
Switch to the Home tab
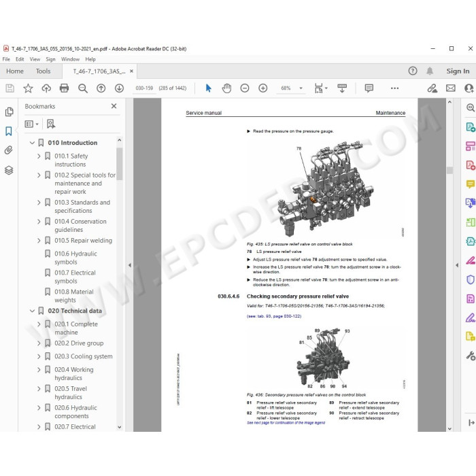tap(14, 71)
